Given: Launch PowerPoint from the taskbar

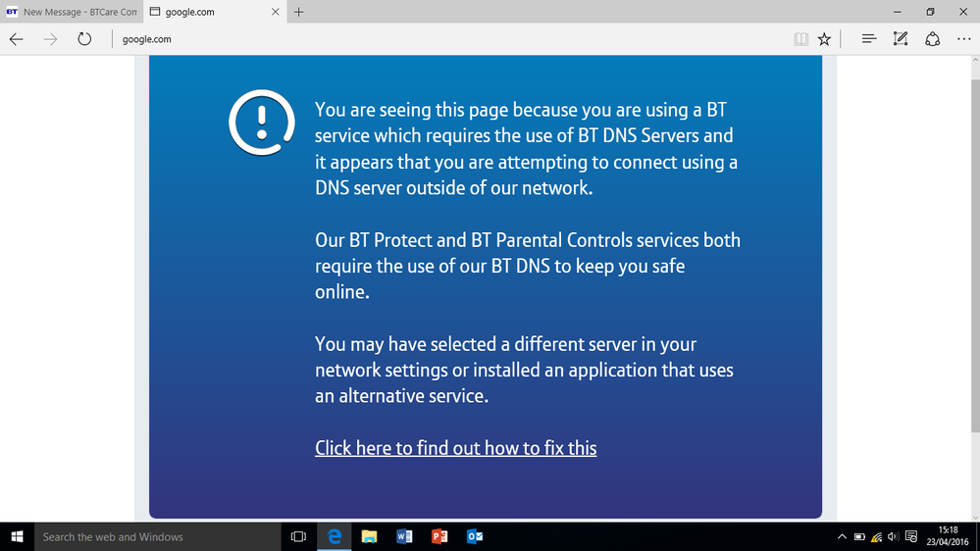Looking at the screenshot, I should [x=439, y=536].
